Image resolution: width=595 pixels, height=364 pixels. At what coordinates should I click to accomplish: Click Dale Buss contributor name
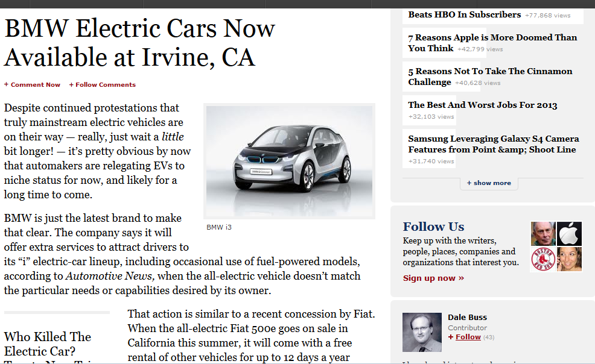coord(467,317)
